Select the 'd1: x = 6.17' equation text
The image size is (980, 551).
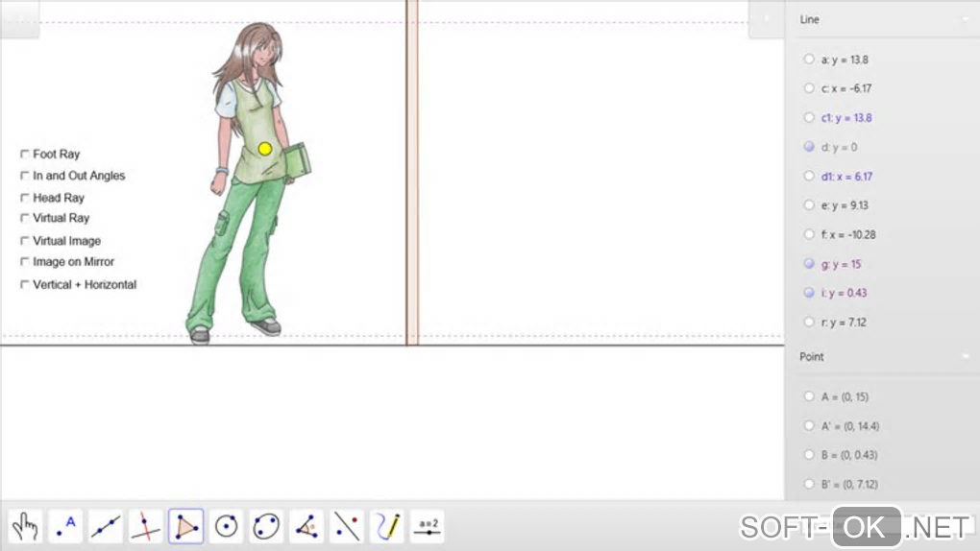pos(846,177)
